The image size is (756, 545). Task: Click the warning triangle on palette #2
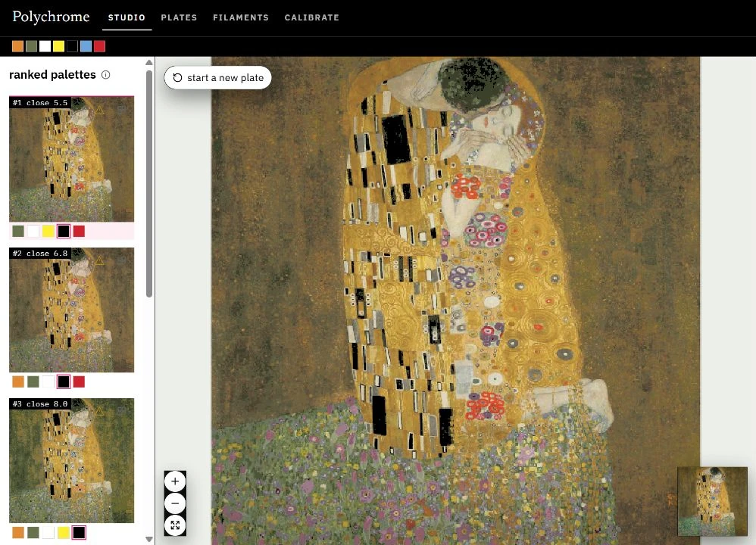point(99,260)
